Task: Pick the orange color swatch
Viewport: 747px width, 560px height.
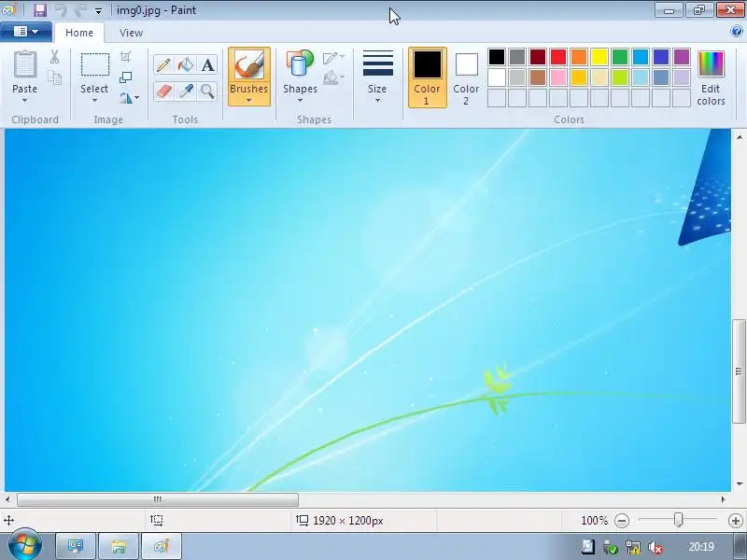Action: click(x=578, y=57)
